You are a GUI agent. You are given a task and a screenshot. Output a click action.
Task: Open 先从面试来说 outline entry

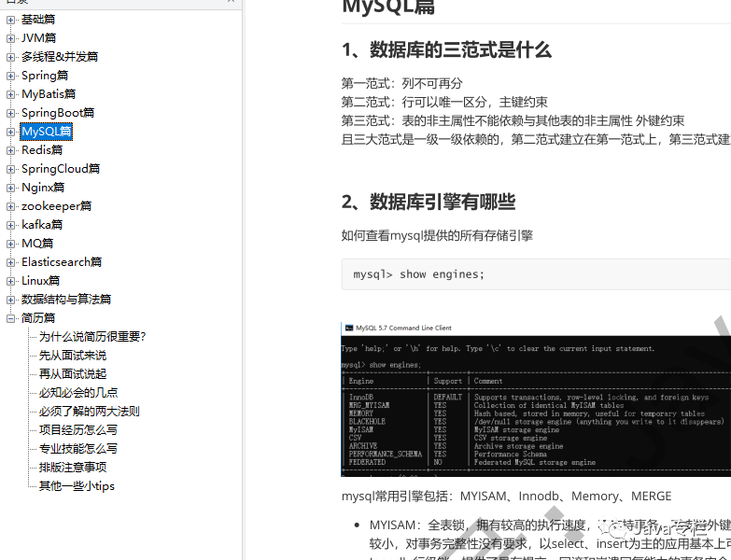pos(73,355)
